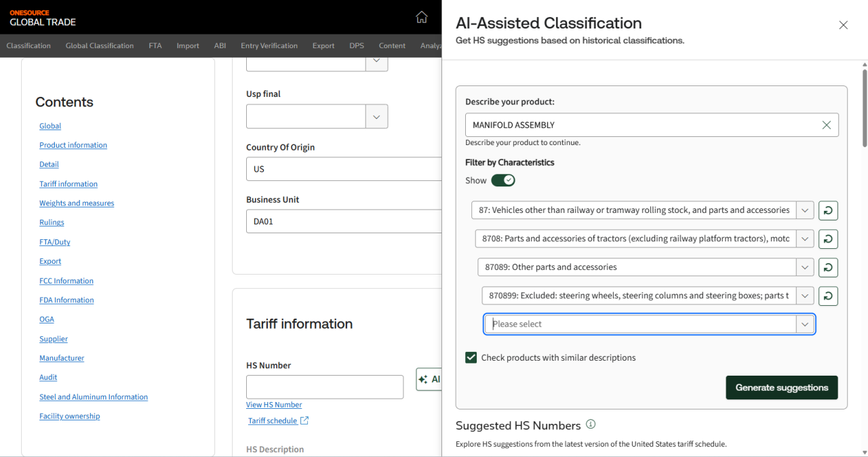Toggle the Show characteristics switch
The image size is (868, 457).
(503, 180)
